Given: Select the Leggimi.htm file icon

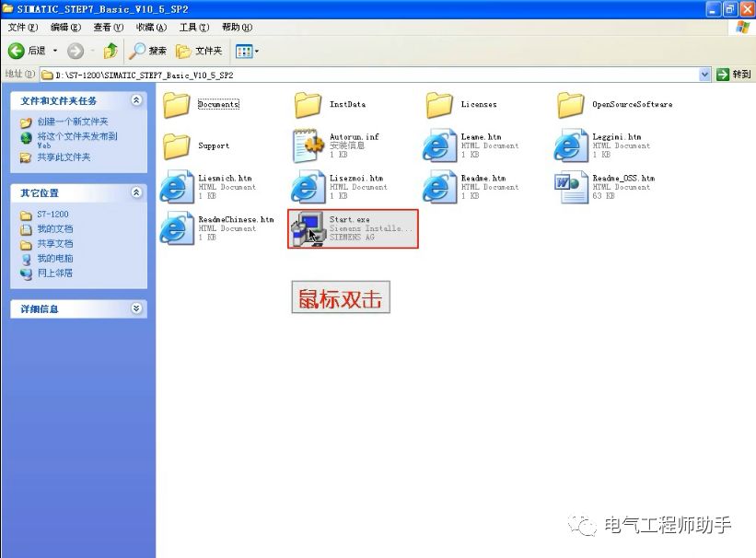Looking at the screenshot, I should coord(570,145).
